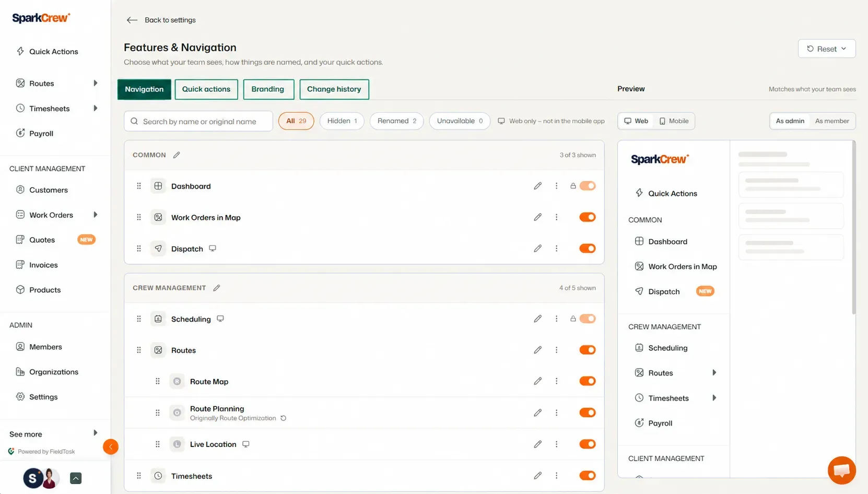The height and width of the screenshot is (494, 868).
Task: Click the drag handle beside Routes row
Action: click(139, 350)
